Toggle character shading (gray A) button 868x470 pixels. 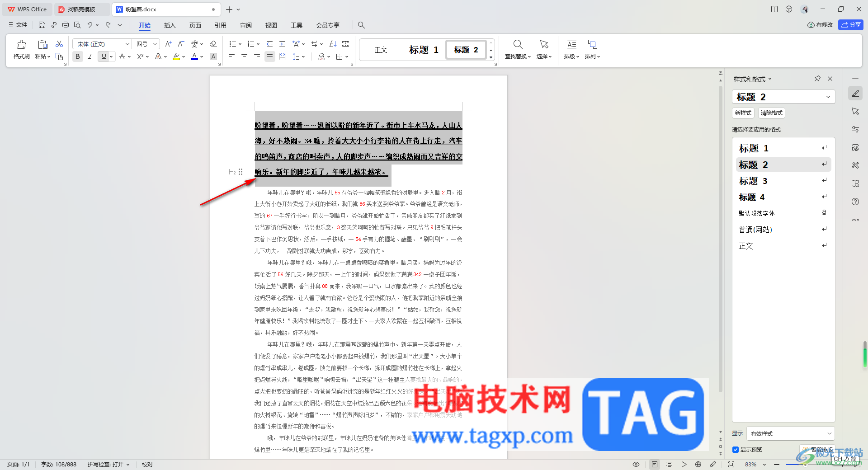click(x=213, y=56)
